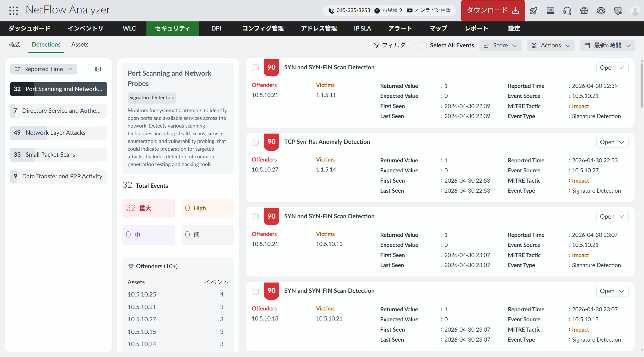Click the headset support icon

pyautogui.click(x=567, y=11)
